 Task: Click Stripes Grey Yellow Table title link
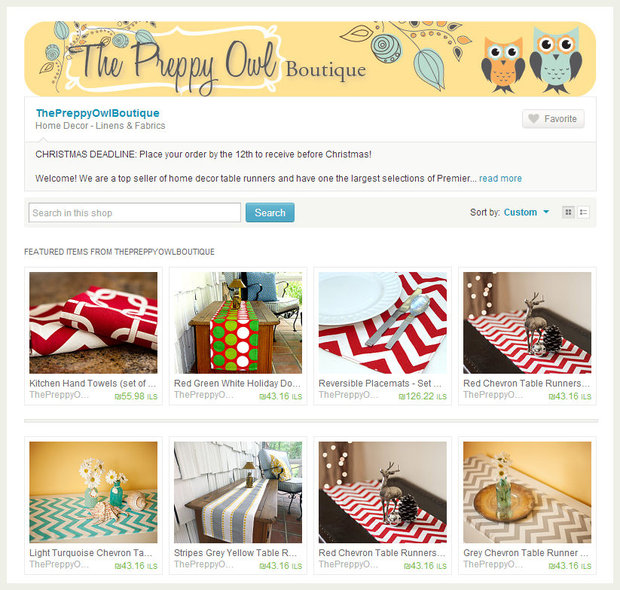[235, 552]
